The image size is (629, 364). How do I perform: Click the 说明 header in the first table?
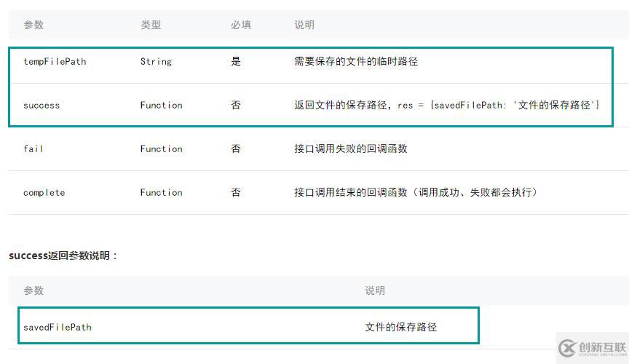[x=304, y=25]
